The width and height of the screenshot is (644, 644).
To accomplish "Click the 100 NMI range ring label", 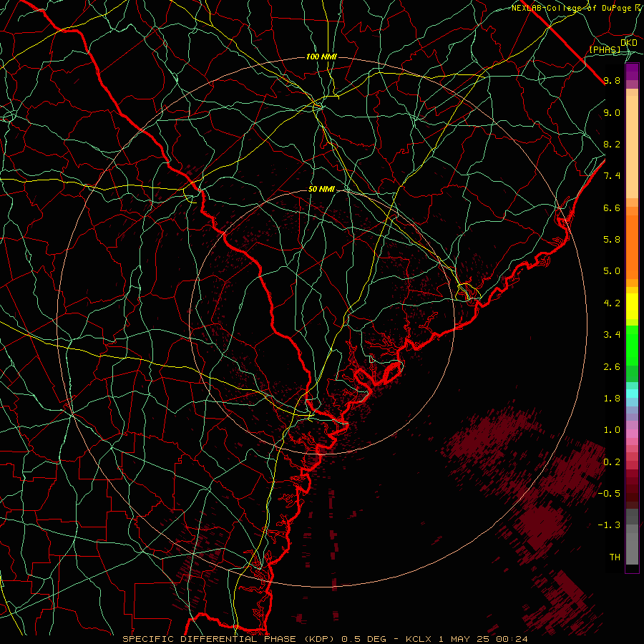I will point(321,57).
